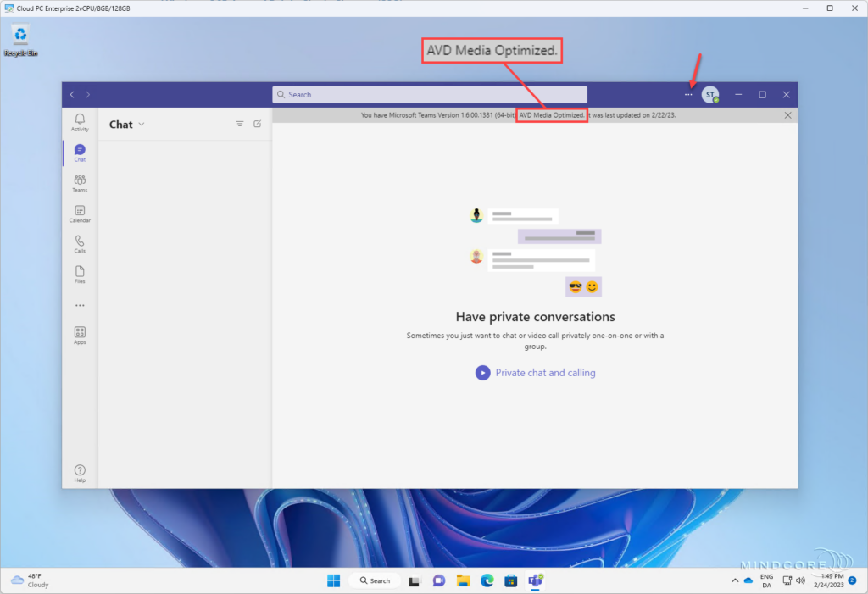Show more apps via sidebar ellipsis
The image size is (868, 594).
point(80,305)
